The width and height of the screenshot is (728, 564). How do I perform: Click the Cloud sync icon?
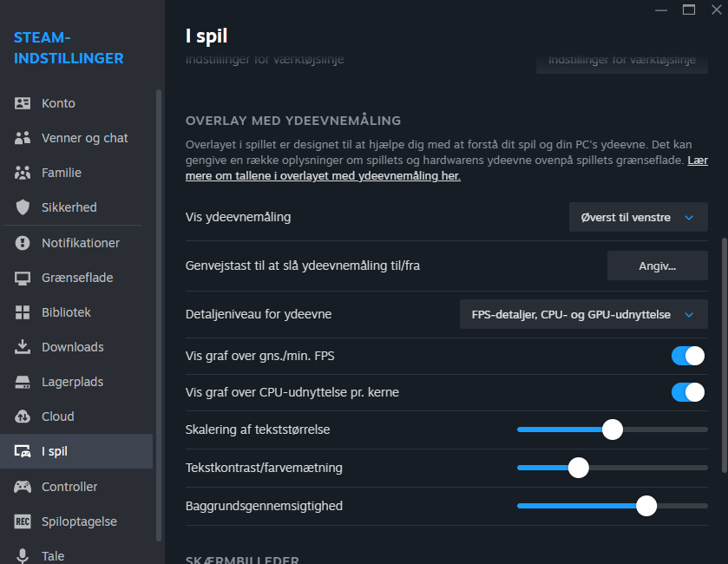tap(23, 416)
